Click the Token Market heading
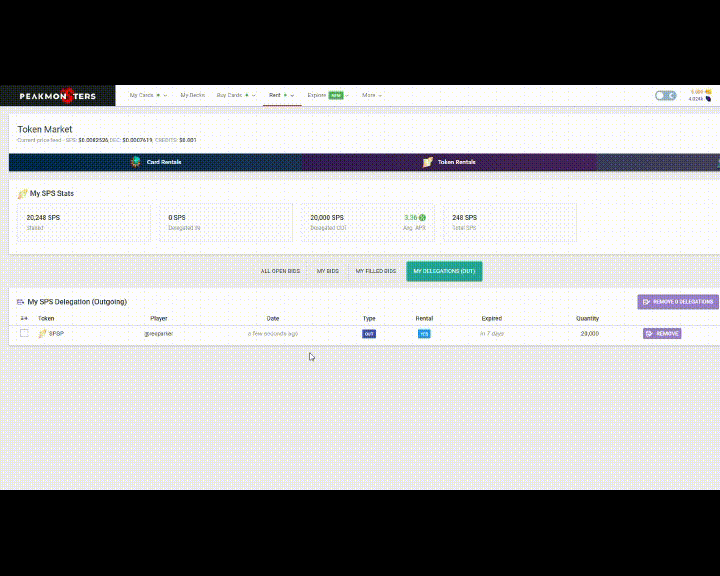This screenshot has width=720, height=576. pyautogui.click(x=45, y=130)
